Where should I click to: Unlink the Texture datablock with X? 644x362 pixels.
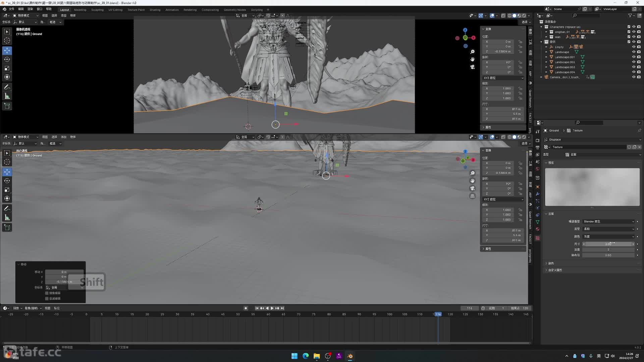tap(639, 147)
